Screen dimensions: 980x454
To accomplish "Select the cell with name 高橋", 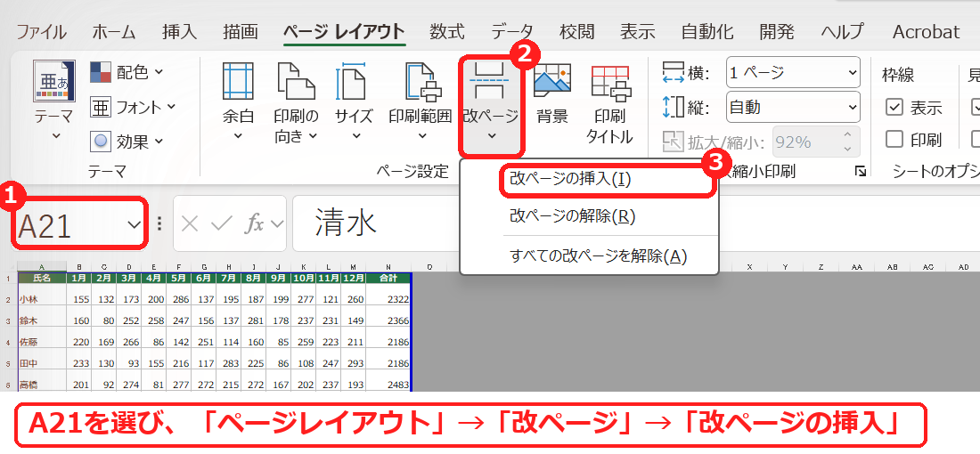I will [x=42, y=380].
